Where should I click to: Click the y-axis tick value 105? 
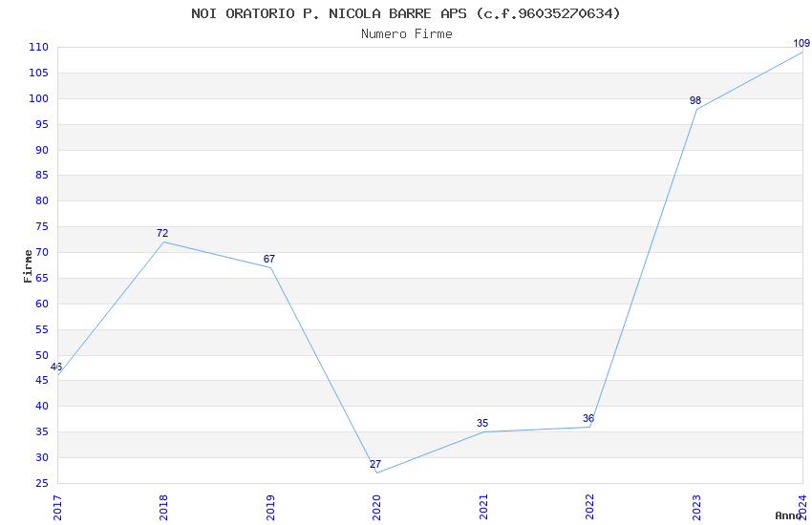(x=38, y=73)
